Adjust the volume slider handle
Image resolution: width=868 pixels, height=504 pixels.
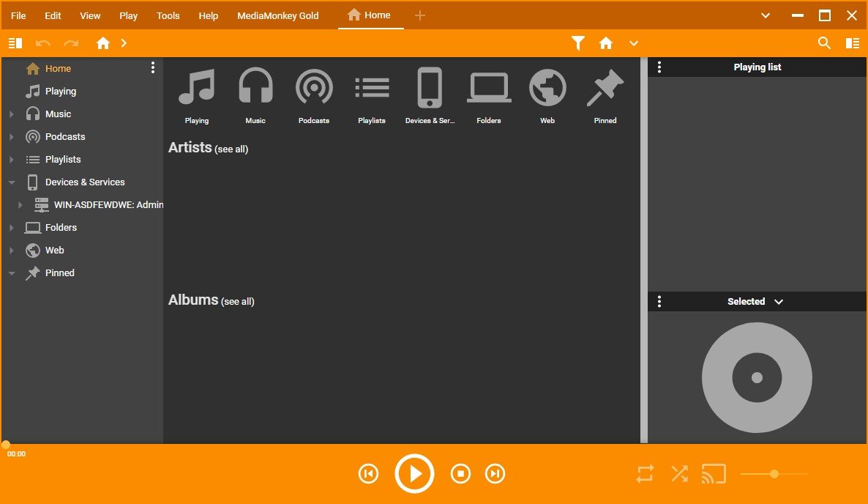tap(774, 474)
